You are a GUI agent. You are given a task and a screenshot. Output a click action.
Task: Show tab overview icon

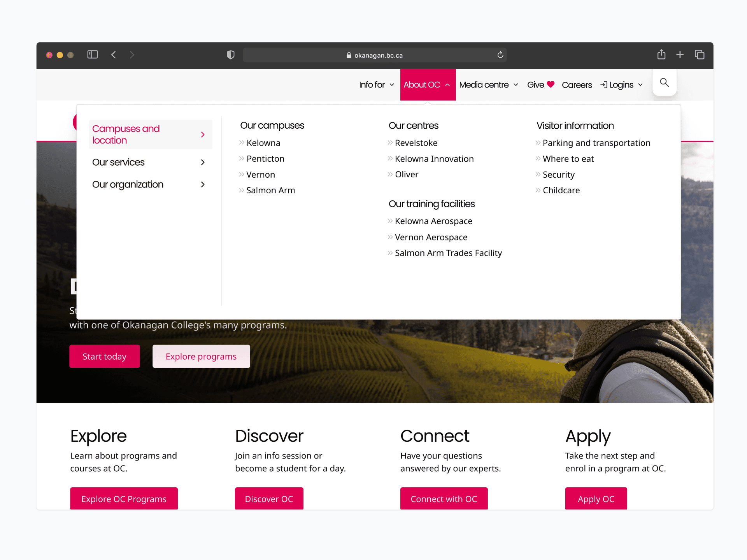699,55
